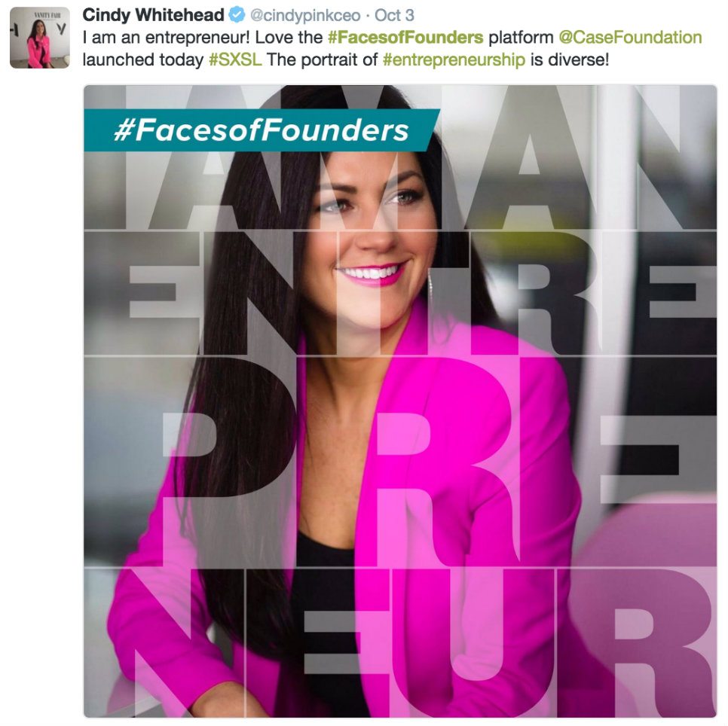728x726 pixels.
Task: Click the blue verified badge icon
Action: (237, 15)
